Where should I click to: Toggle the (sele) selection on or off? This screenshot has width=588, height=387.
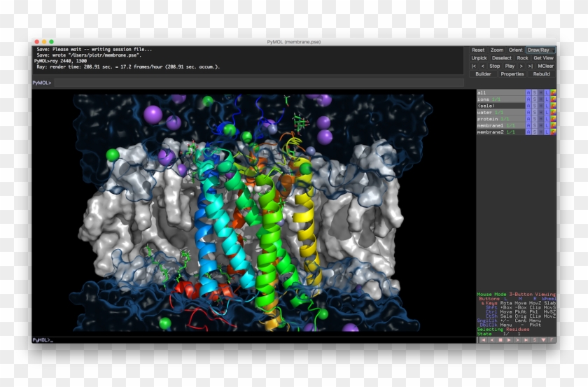pos(501,106)
